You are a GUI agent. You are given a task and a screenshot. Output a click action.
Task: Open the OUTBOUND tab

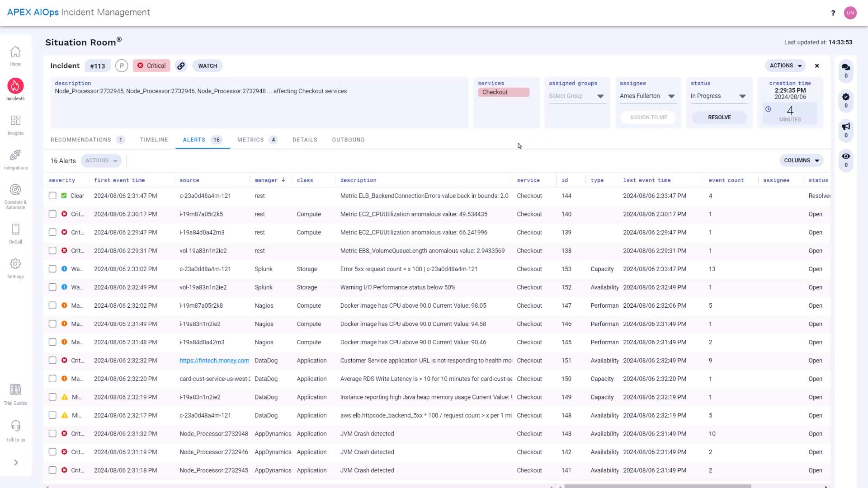tap(348, 140)
